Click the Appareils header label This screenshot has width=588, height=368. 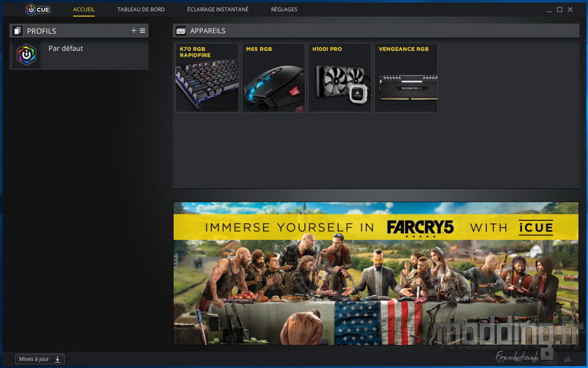tap(208, 31)
